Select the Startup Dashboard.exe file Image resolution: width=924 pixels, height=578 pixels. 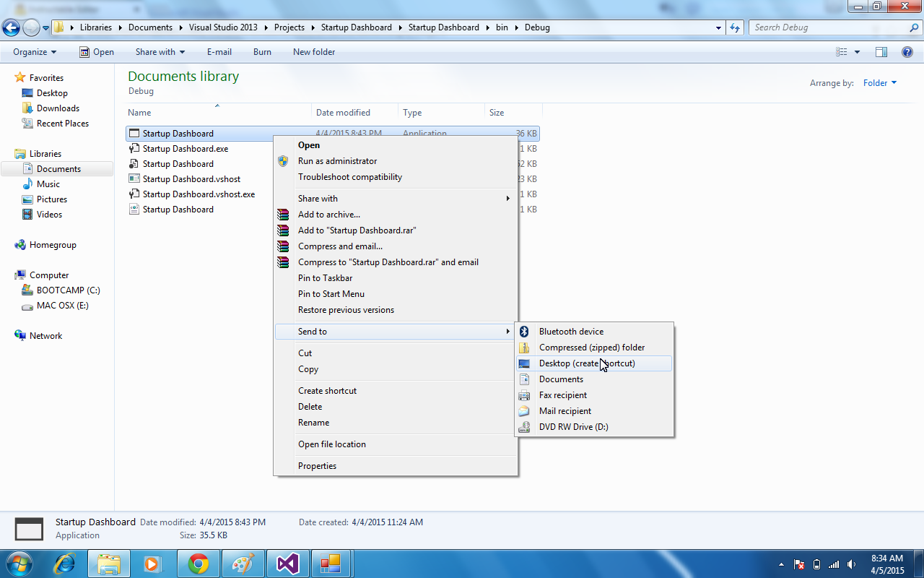click(x=186, y=149)
